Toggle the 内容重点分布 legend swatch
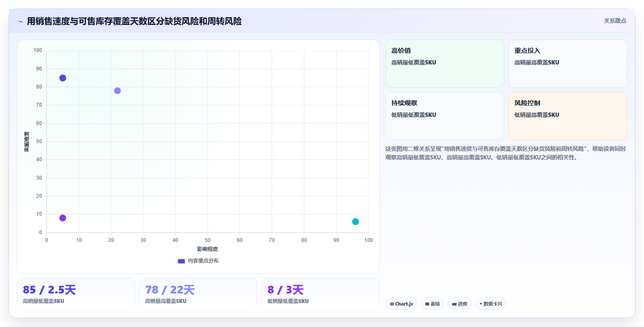 181,261
